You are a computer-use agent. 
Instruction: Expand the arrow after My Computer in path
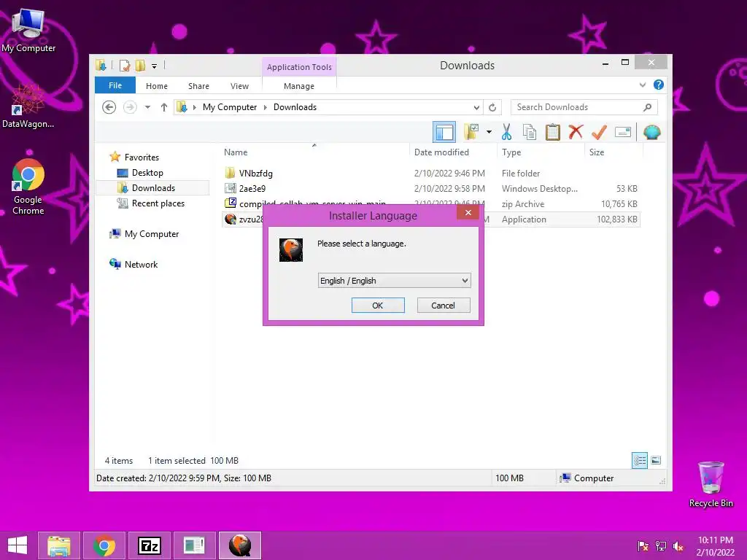click(x=266, y=107)
